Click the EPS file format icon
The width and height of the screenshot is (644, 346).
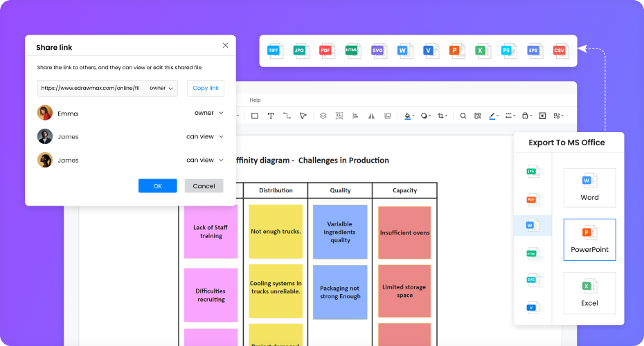pos(534,51)
